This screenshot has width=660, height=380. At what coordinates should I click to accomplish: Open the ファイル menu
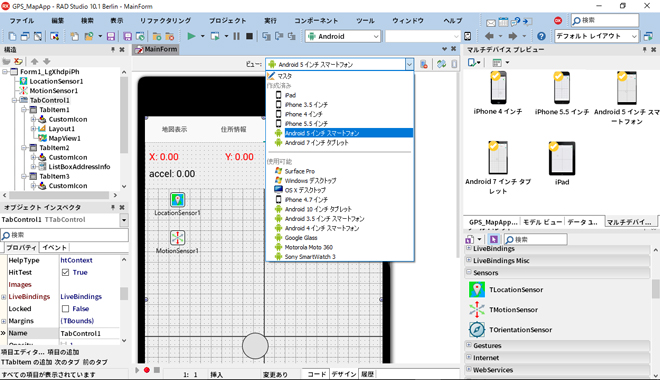(x=22, y=20)
